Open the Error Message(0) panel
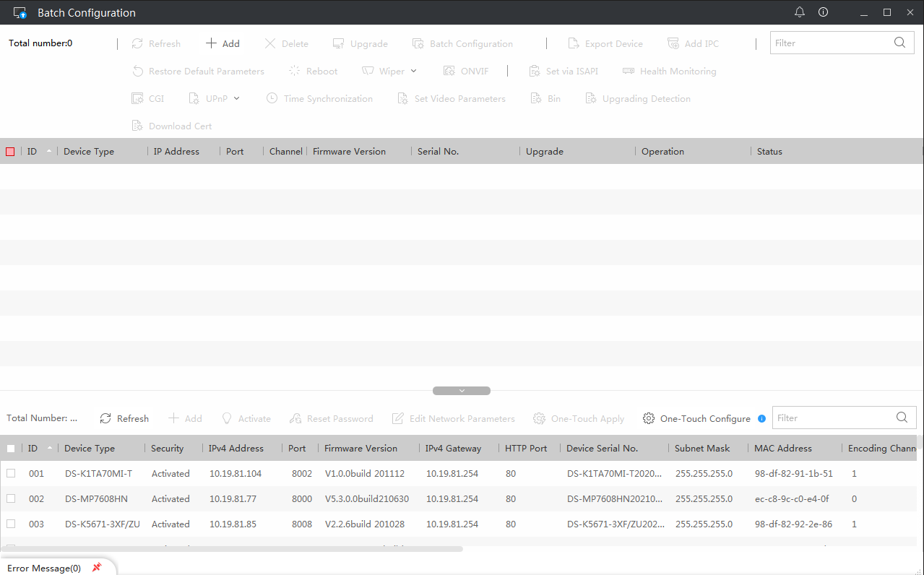Image resolution: width=924 pixels, height=575 pixels. [44, 568]
